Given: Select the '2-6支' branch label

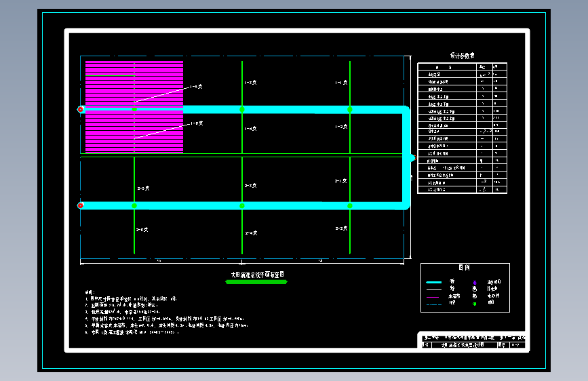Looking at the screenshot, I should (142, 230).
